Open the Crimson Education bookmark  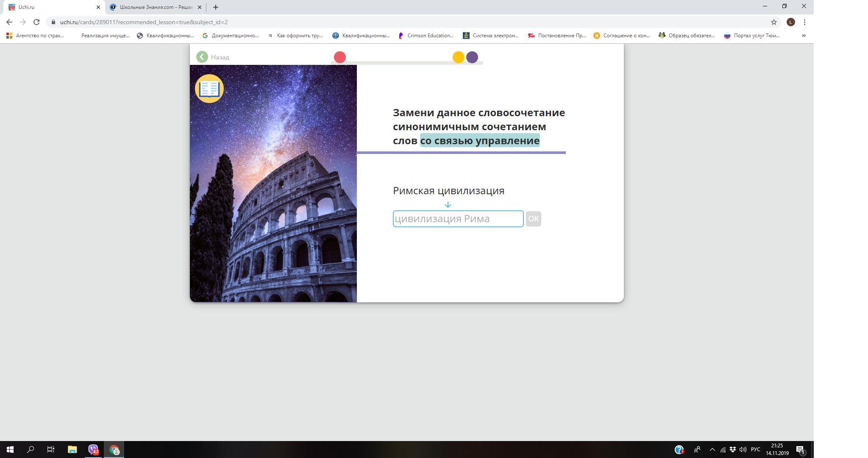(426, 36)
